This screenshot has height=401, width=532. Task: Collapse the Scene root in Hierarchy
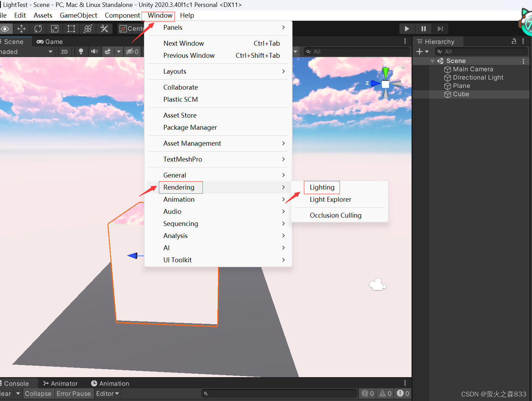432,61
